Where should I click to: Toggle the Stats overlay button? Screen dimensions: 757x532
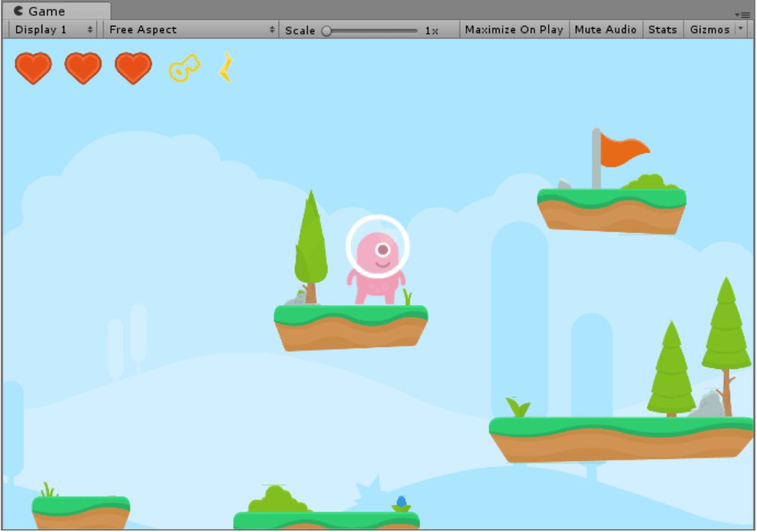click(663, 29)
